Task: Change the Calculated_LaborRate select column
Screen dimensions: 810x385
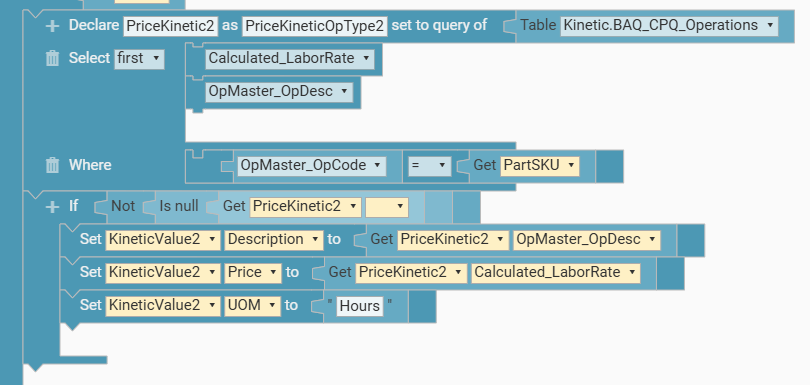Action: [290, 58]
